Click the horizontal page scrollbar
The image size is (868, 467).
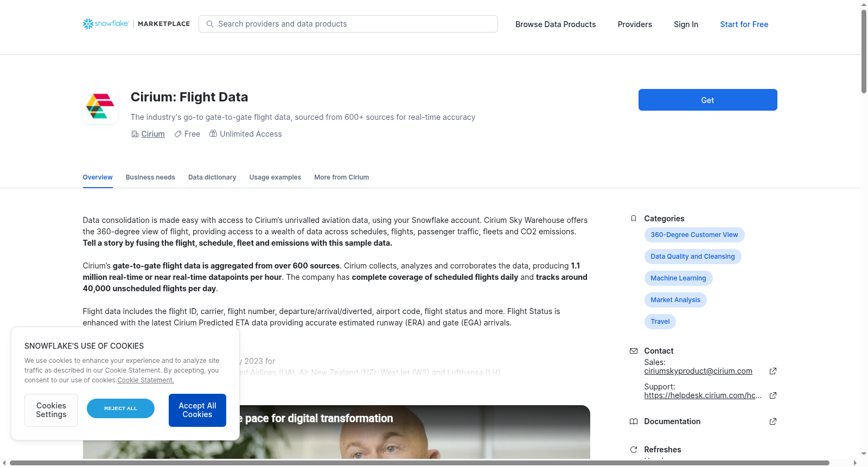pos(419,463)
